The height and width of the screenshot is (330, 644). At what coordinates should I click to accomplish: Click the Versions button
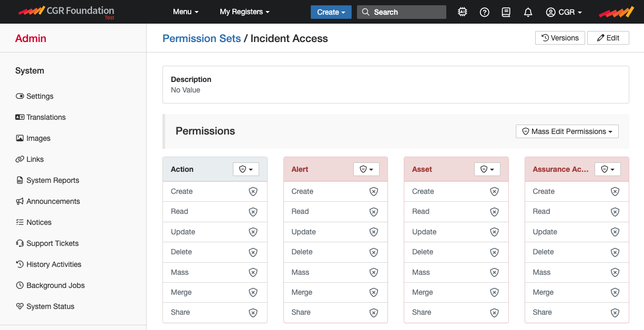click(560, 38)
